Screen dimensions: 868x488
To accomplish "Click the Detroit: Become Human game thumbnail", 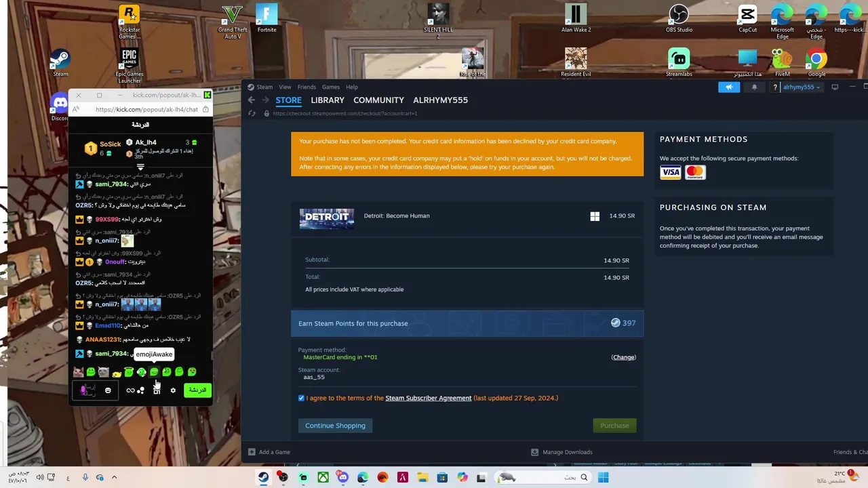I will (327, 218).
